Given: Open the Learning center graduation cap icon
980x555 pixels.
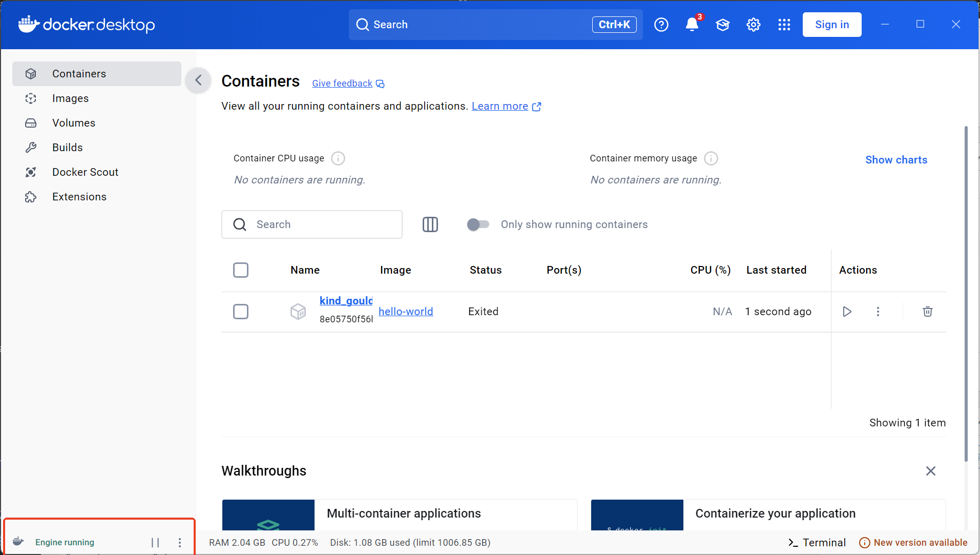Looking at the screenshot, I should pyautogui.click(x=723, y=25).
